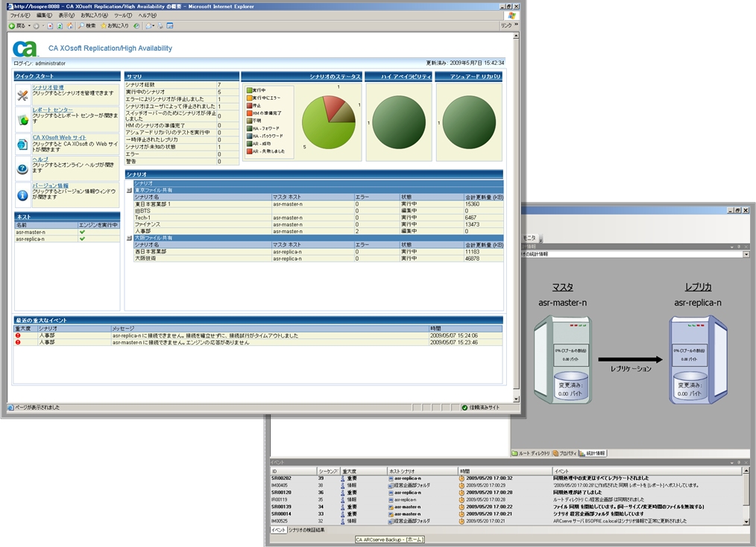Open the Mail icon dropdown arrow
The width and height of the screenshot is (756, 547).
point(154,26)
